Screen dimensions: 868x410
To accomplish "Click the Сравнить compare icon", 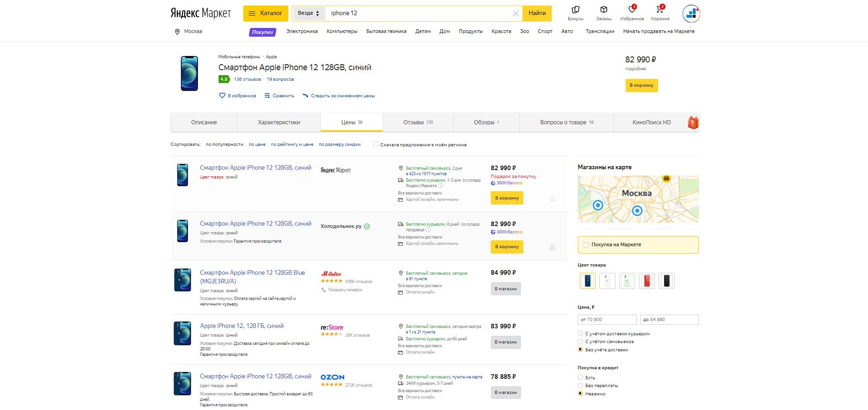I will tap(267, 95).
